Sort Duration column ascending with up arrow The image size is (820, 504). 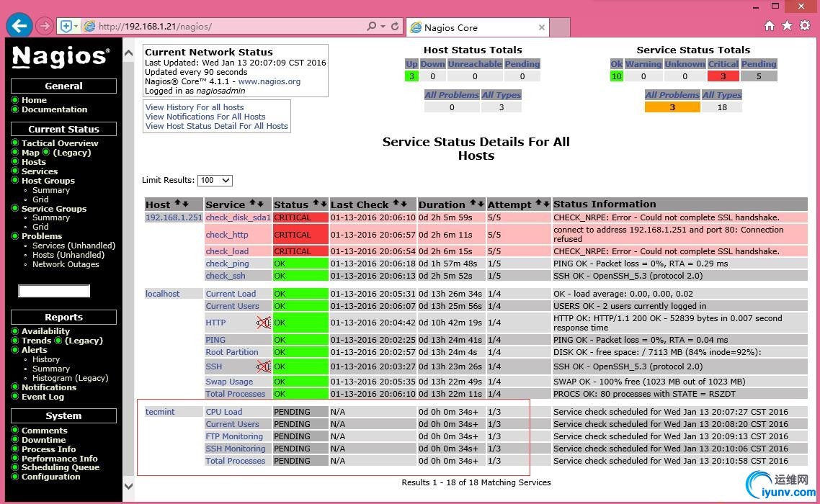pyautogui.click(x=473, y=203)
